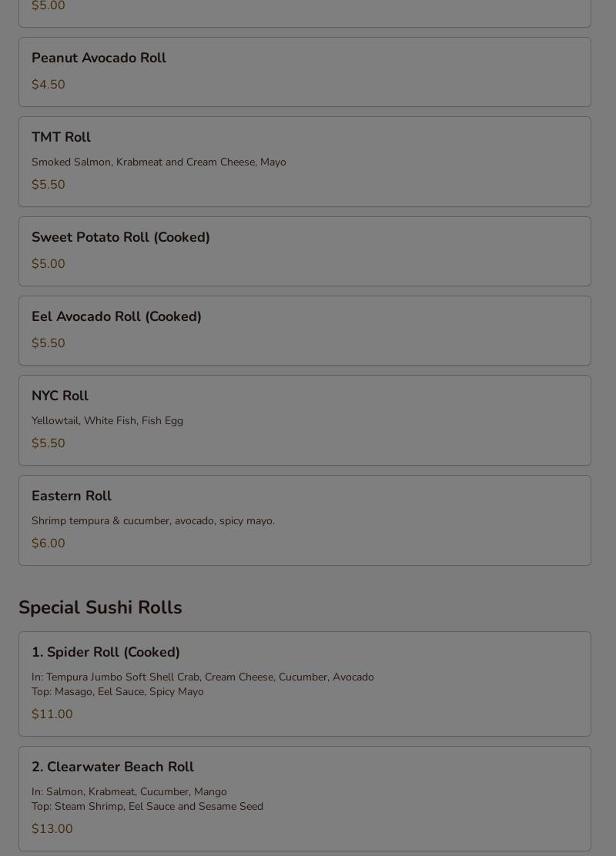This screenshot has width=616, height=856.
Task: Click the Spider Roll $11.00 price
Action: [52, 714]
